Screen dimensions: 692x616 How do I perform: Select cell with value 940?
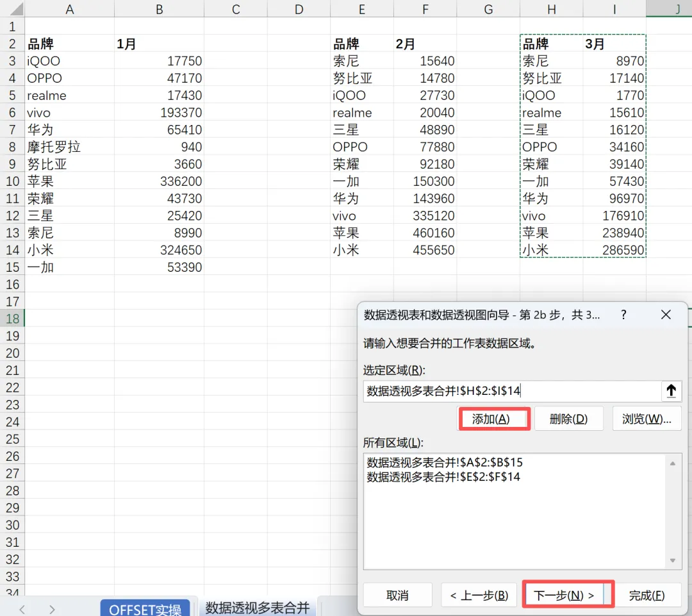point(160,147)
